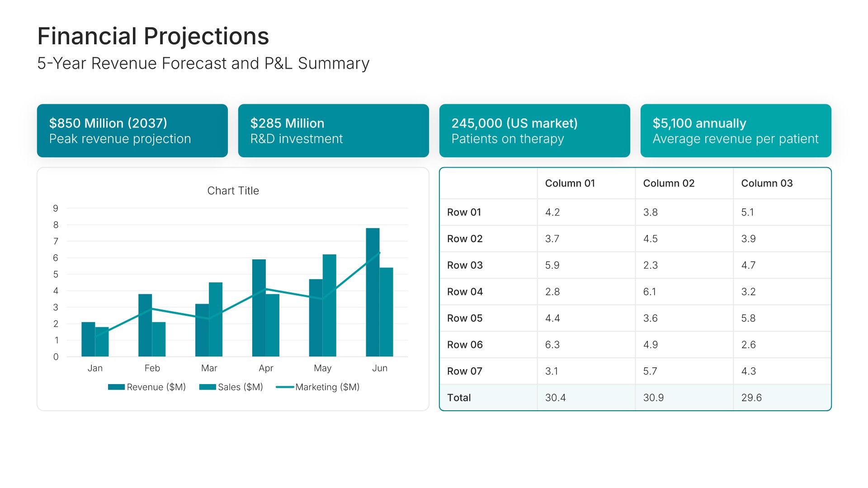The height and width of the screenshot is (488, 868).
Task: Click the Marketing ($M) legend line marker
Action: (285, 387)
